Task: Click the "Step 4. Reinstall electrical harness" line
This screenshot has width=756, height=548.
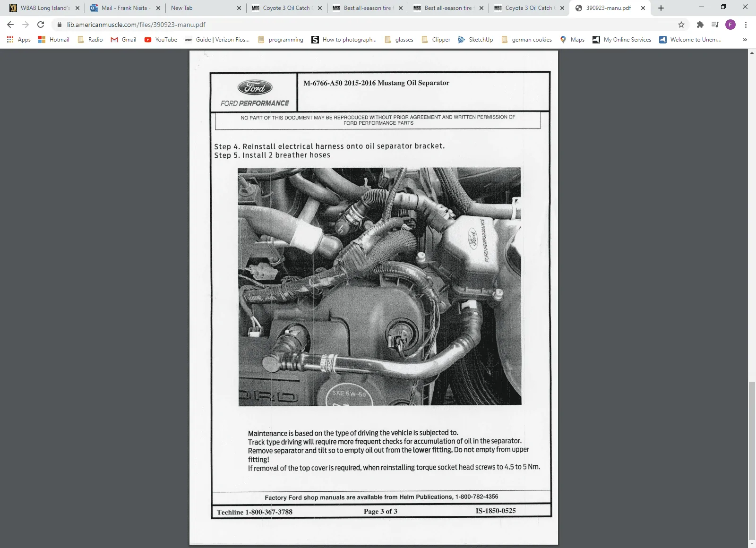Action: point(329,146)
